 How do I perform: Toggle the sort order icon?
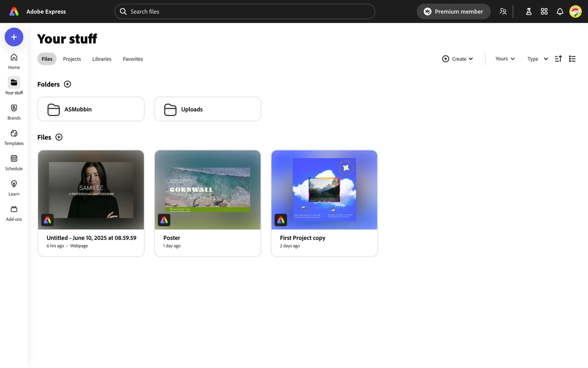[558, 59]
